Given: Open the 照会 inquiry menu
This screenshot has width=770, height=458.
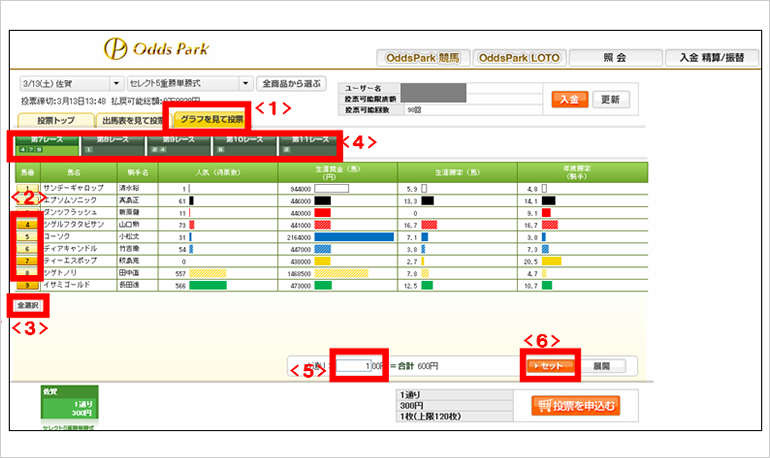Looking at the screenshot, I should click(615, 58).
